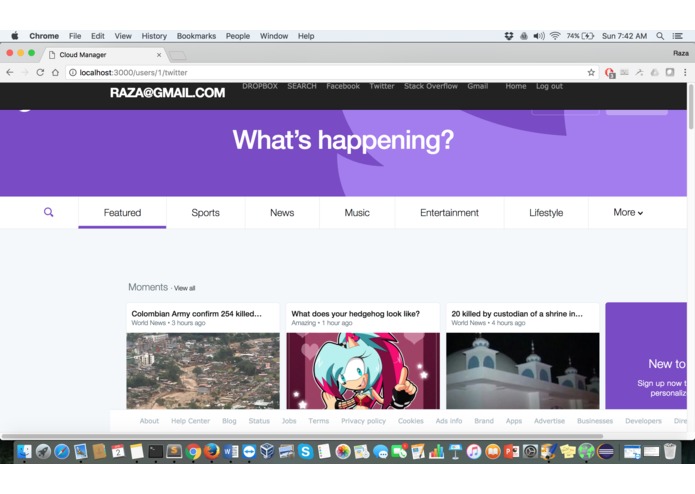The image size is (695, 494).
Task: Launch Safari from the dock
Action: [62, 451]
